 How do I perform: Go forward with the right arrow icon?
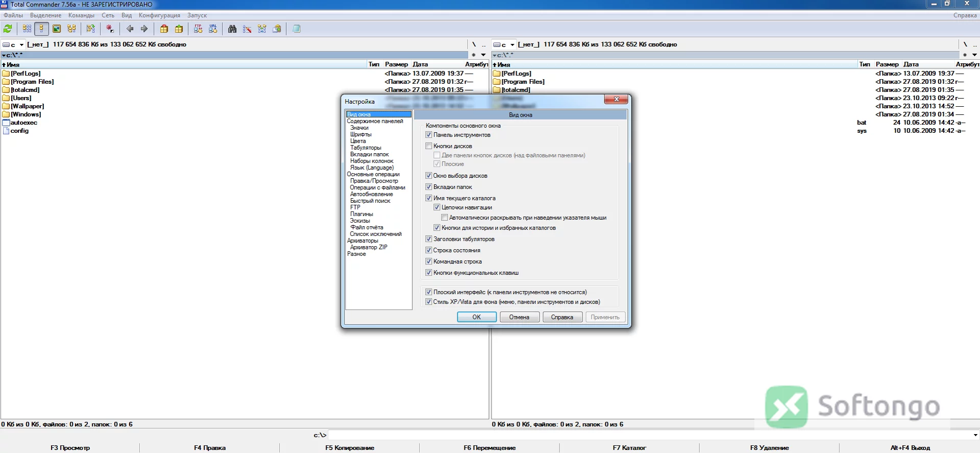(144, 29)
